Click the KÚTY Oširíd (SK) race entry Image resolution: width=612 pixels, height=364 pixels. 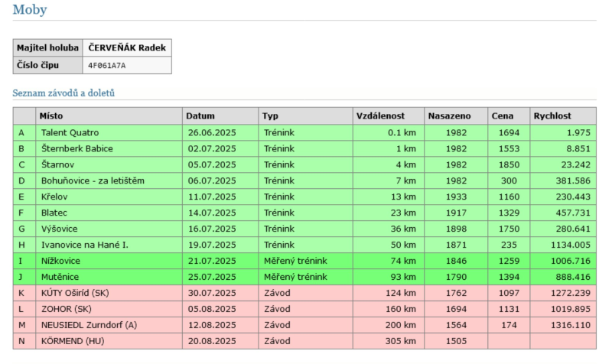[x=76, y=293]
